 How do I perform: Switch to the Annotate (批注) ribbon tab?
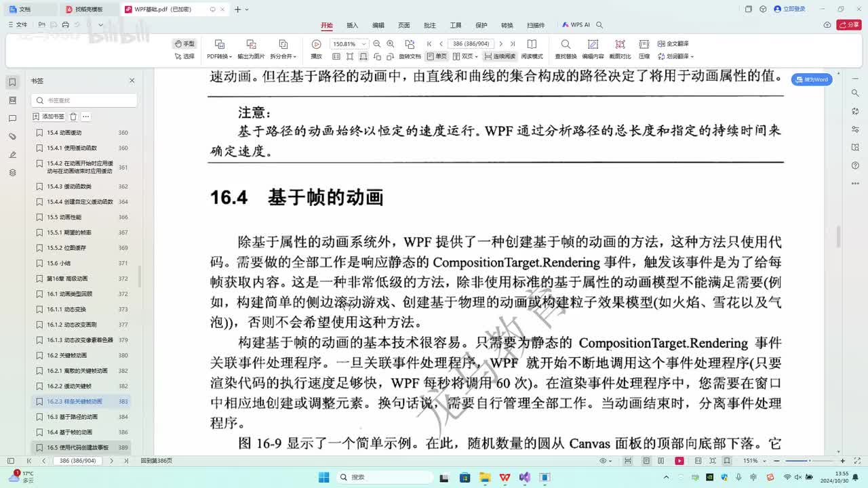point(430,25)
